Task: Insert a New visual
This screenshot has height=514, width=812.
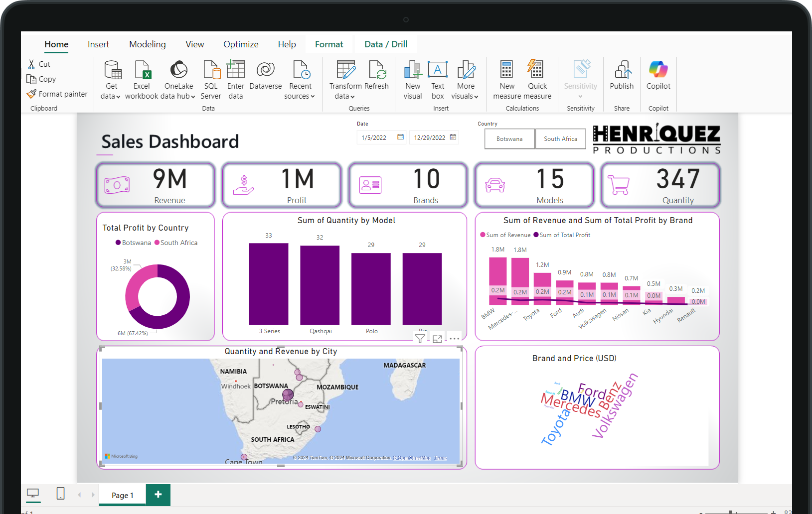Action: [x=413, y=70]
